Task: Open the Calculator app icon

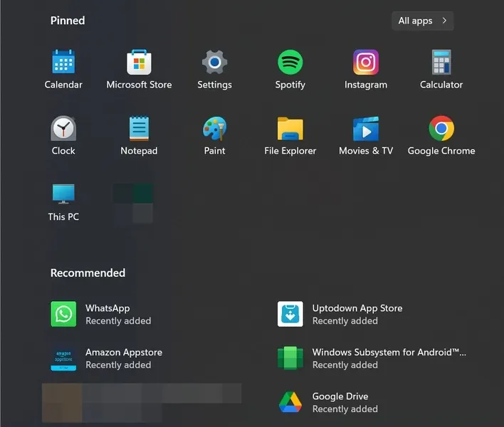Action: tap(441, 62)
